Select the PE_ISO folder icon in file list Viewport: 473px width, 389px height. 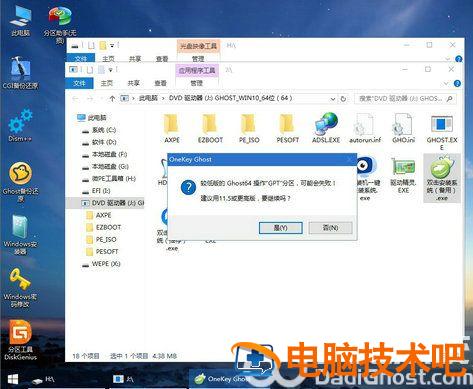pyautogui.click(x=249, y=128)
